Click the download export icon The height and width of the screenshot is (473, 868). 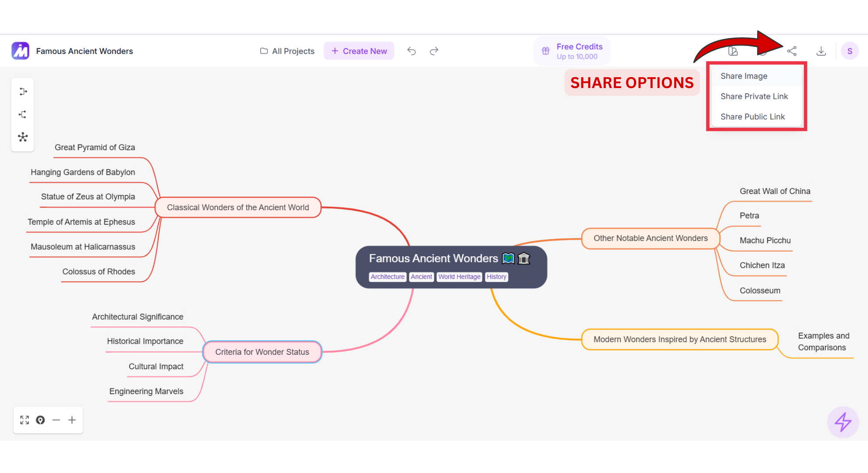[x=821, y=51]
